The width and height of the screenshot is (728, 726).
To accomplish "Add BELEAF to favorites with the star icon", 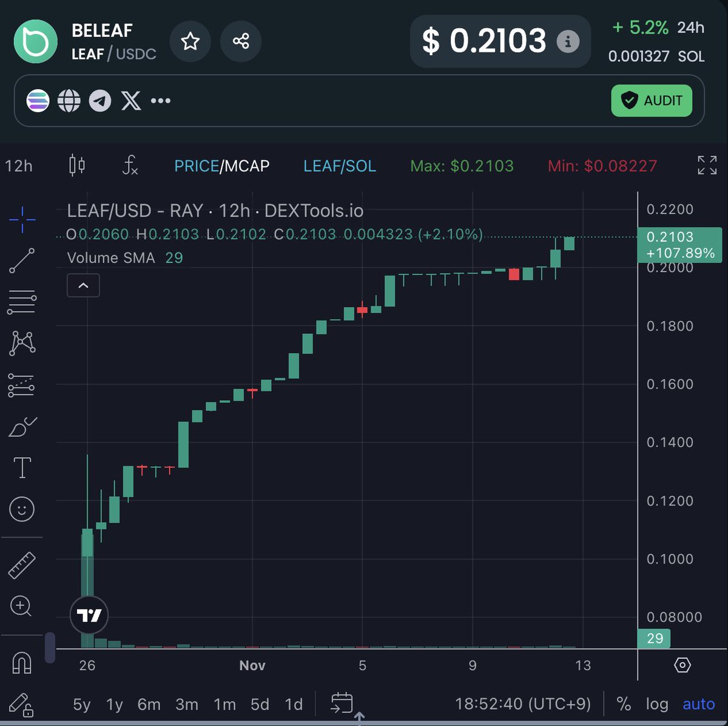I will click(190, 41).
